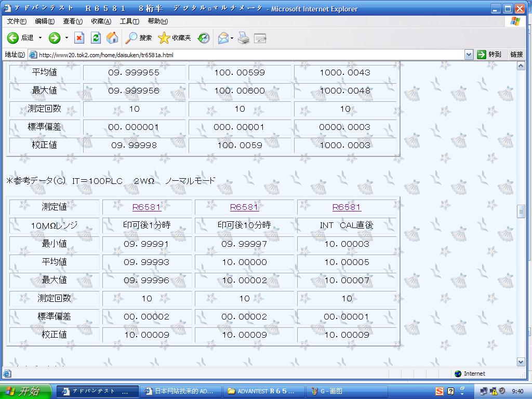
Task: Show browsing History
Action: [x=204, y=38]
